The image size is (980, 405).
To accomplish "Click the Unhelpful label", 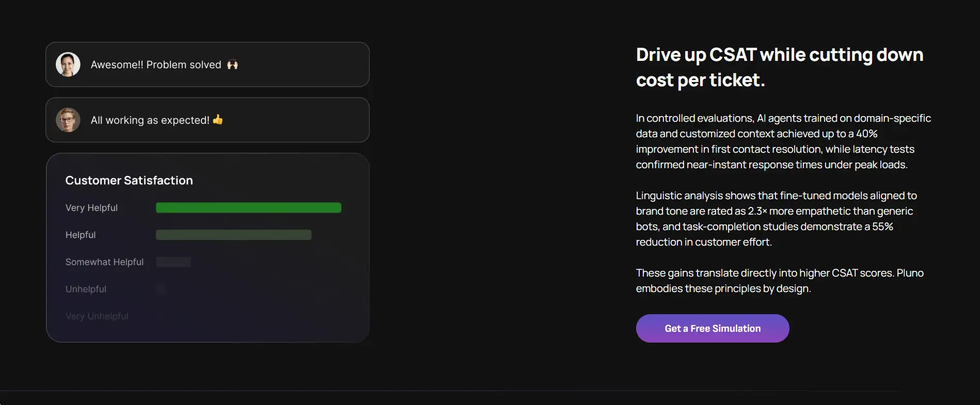I will click(x=86, y=289).
